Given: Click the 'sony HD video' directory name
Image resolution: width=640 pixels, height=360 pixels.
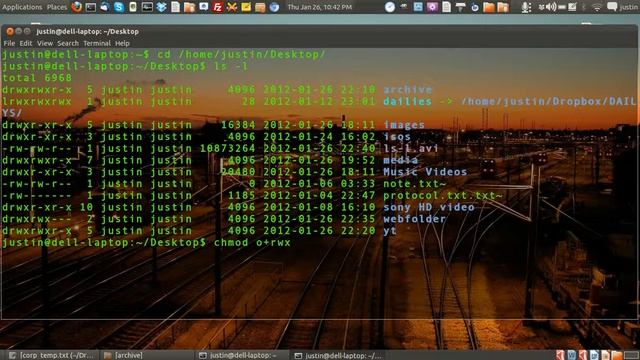Looking at the screenshot, I should [429, 207].
